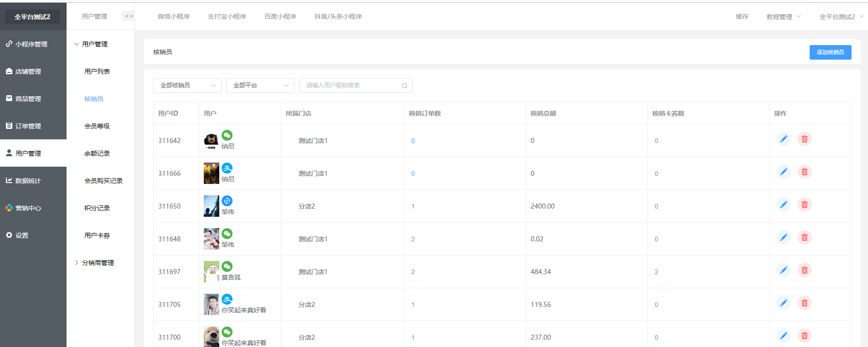Viewport: 868px width, 347px height.
Task: Click 全平台测试2 logo in sidebar
Action: click(32, 17)
